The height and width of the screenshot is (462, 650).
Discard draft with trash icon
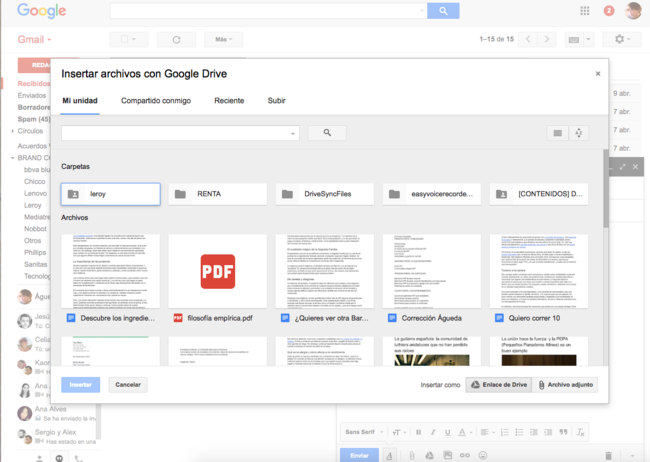coord(609,456)
